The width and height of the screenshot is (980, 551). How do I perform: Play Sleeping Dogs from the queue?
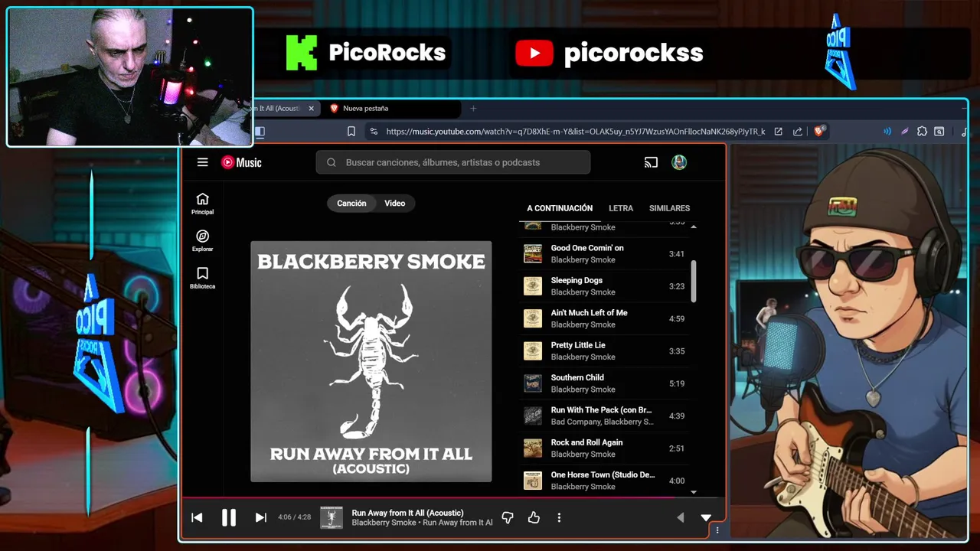(604, 286)
